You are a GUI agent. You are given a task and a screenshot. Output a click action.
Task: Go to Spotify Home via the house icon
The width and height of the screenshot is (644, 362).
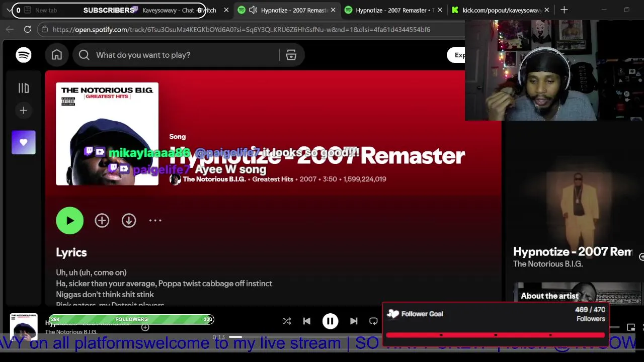[x=56, y=55]
